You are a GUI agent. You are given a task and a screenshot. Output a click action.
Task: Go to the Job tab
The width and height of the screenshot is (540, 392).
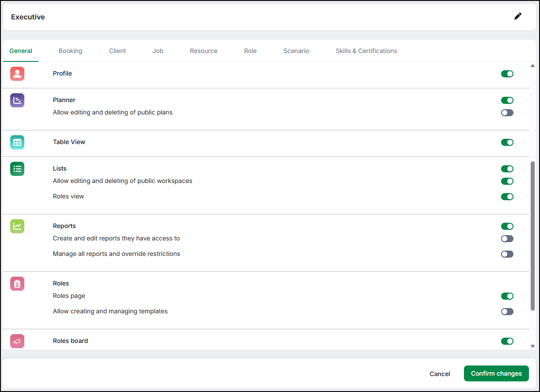click(x=158, y=51)
